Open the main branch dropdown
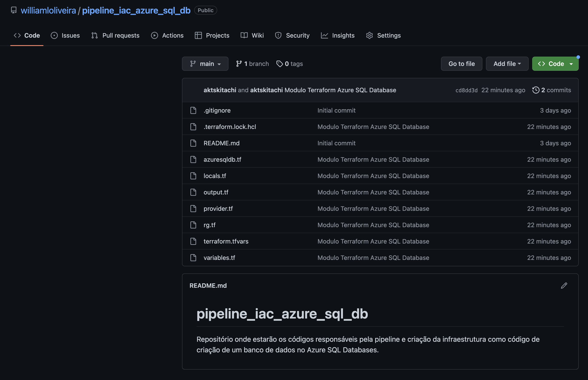This screenshot has height=380, width=588. pos(205,64)
